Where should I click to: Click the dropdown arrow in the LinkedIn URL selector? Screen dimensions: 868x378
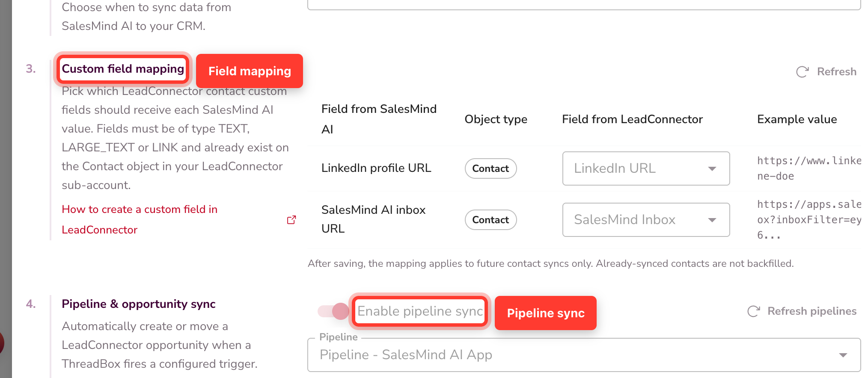pyautogui.click(x=712, y=168)
